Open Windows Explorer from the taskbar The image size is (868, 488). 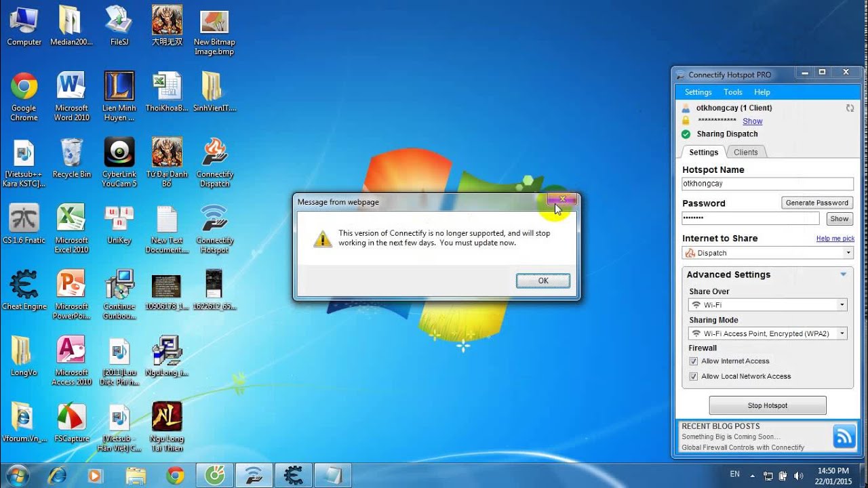click(x=136, y=474)
